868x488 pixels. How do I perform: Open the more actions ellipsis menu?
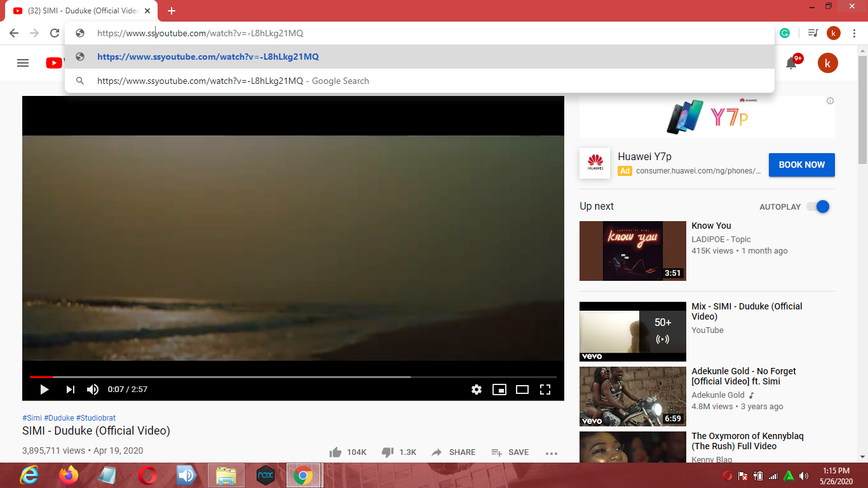552,453
